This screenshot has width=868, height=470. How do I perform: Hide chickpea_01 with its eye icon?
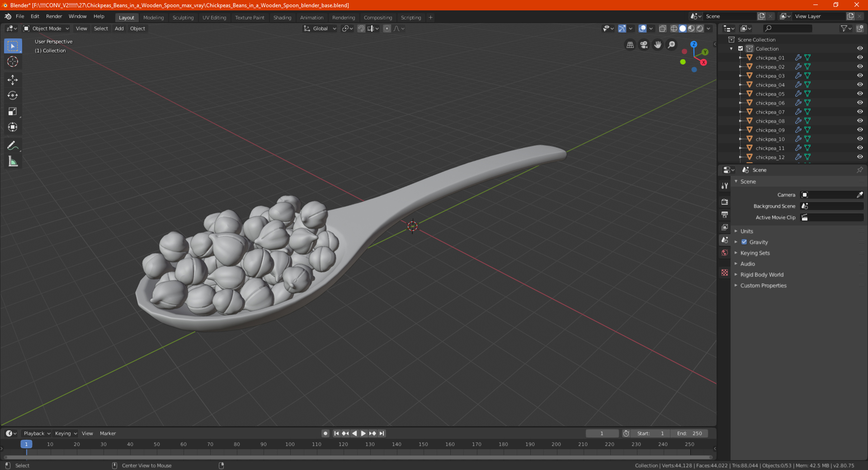[860, 57]
